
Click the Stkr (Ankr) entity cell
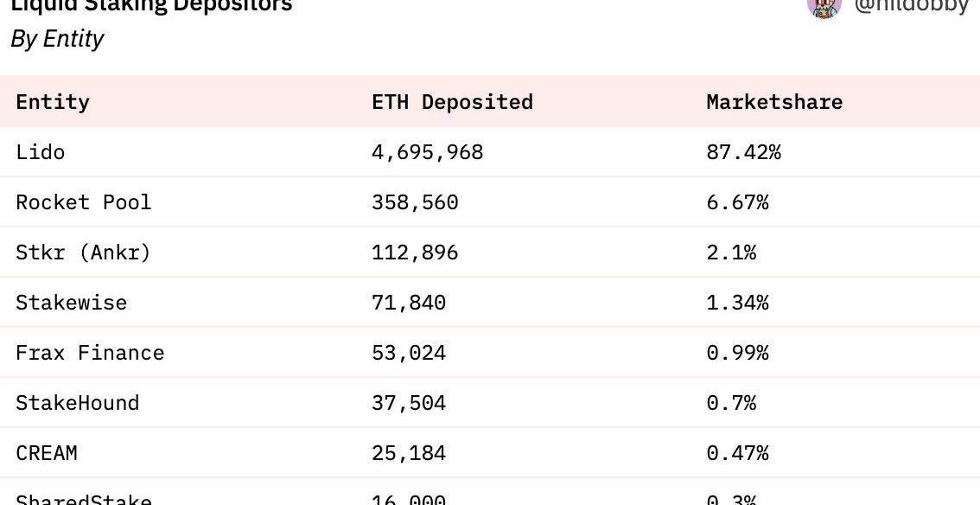pyautogui.click(x=84, y=252)
